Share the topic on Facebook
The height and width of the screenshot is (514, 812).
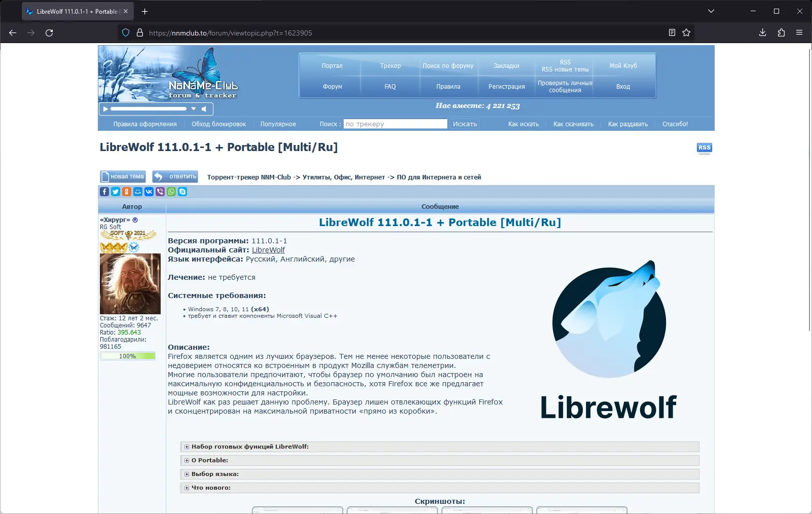pos(104,192)
